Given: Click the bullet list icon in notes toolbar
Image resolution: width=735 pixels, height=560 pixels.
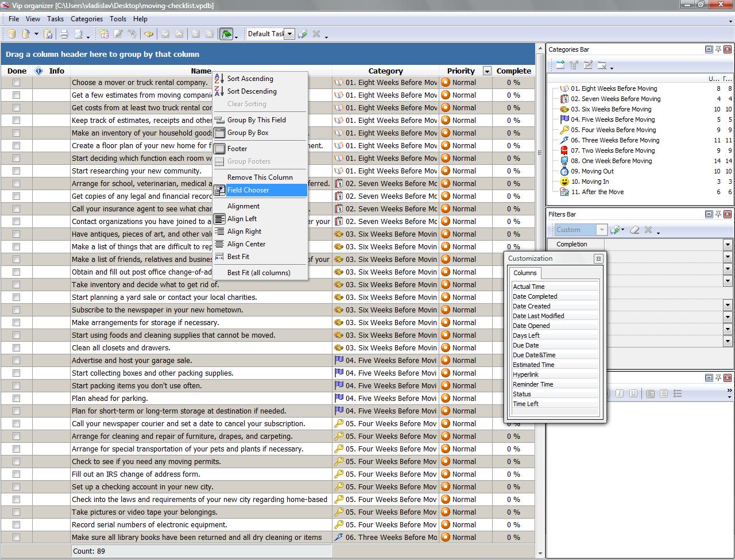Looking at the screenshot, I should point(678,393).
